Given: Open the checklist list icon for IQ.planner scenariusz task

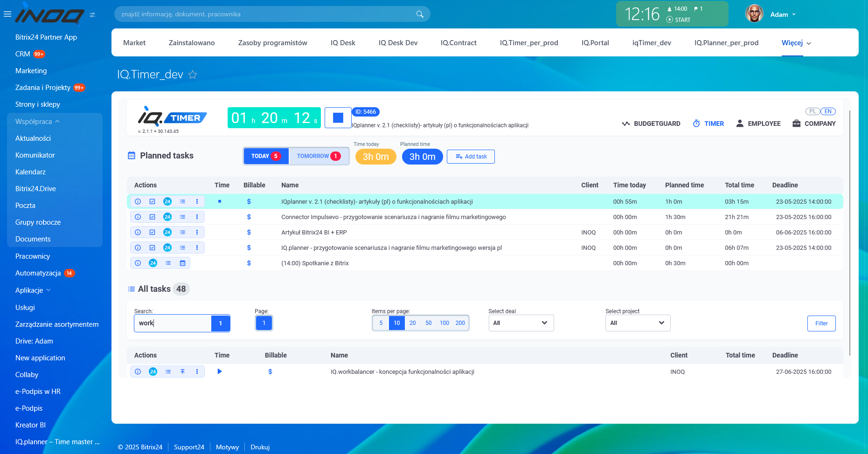Looking at the screenshot, I should [x=183, y=248].
